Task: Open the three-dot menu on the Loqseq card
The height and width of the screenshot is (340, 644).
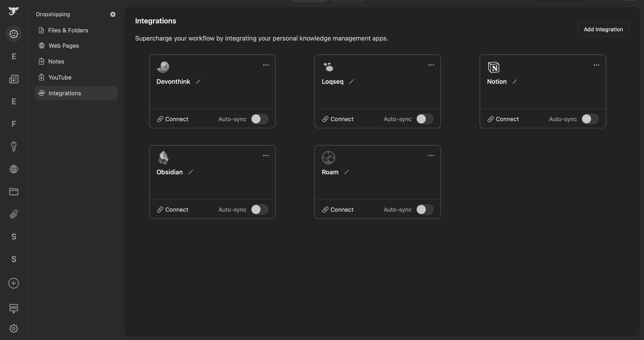Action: click(x=431, y=65)
